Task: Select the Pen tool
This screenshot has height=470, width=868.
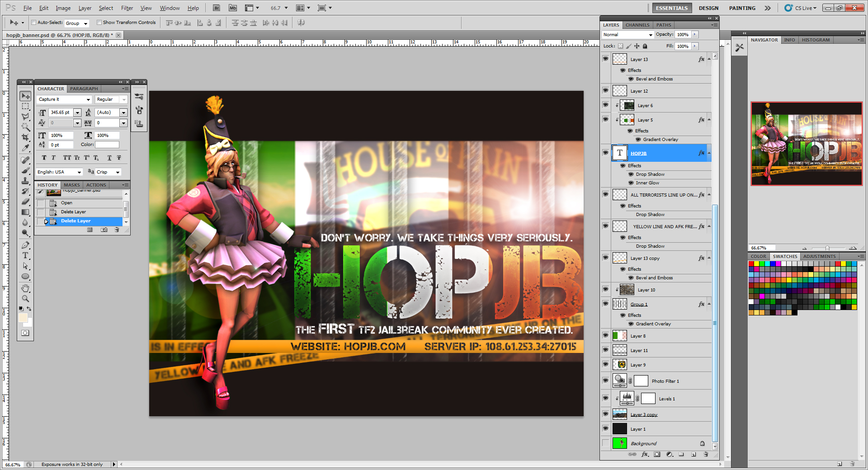Action: 25,245
